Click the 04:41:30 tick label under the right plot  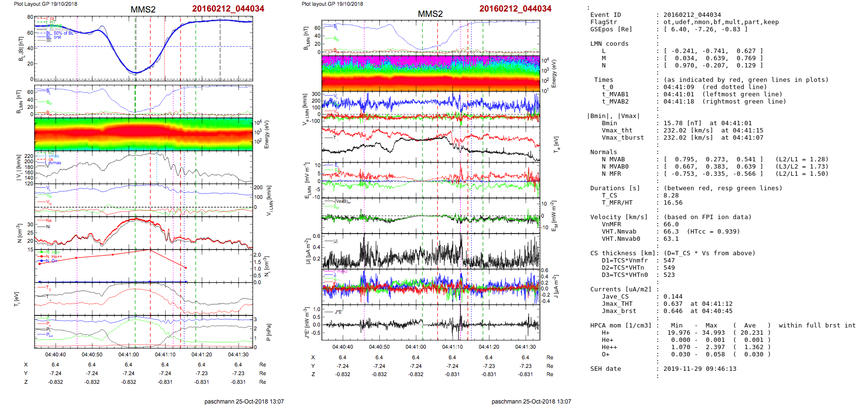(x=525, y=347)
